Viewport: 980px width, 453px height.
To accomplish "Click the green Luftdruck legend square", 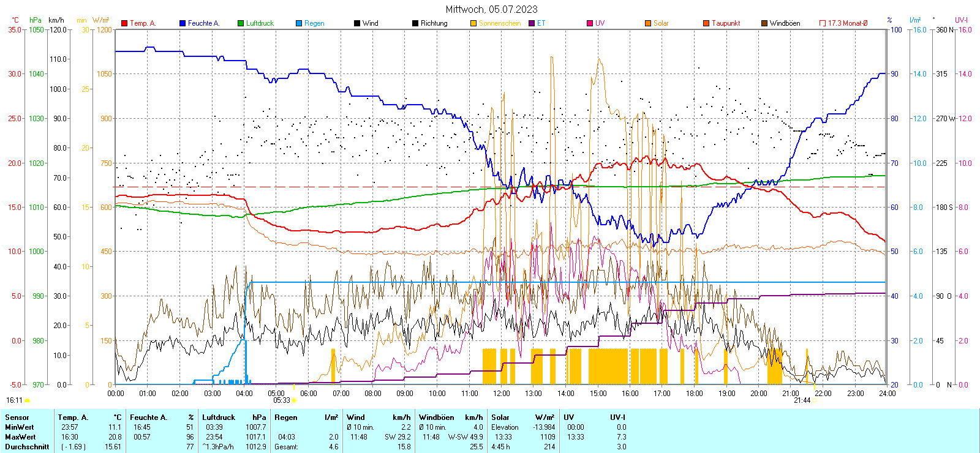I will [x=241, y=23].
